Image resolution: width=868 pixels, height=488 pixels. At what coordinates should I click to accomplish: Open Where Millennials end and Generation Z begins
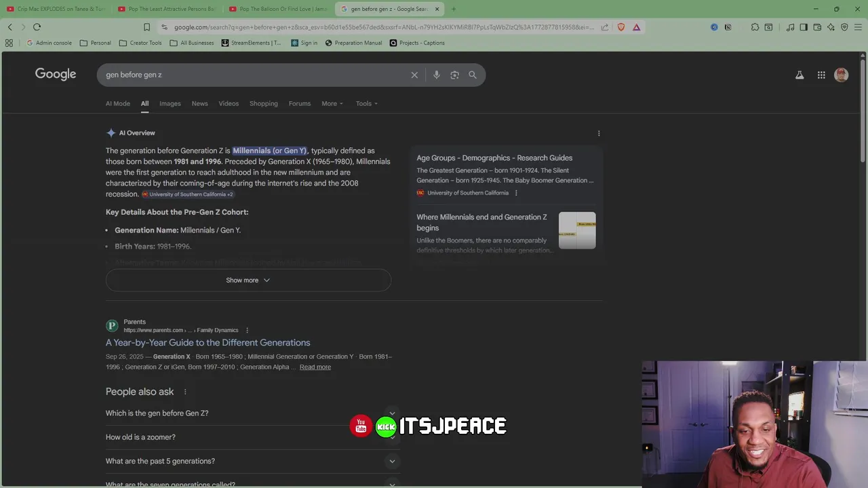[481, 222]
